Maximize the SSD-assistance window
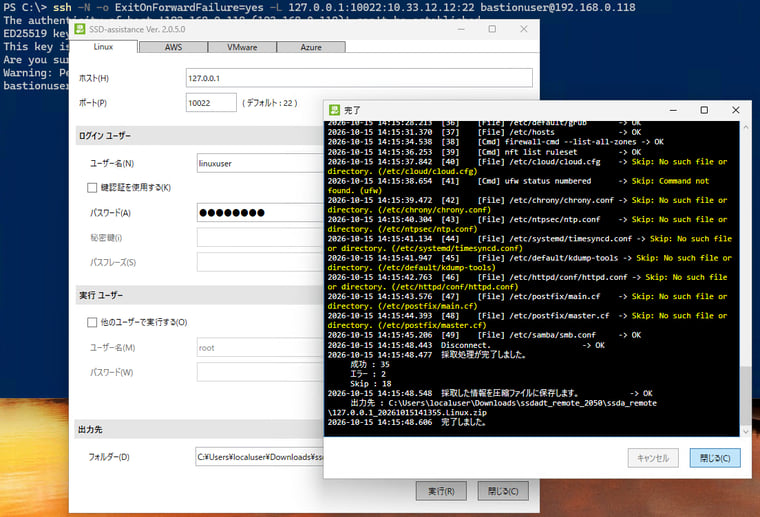The width and height of the screenshot is (760, 517). [x=492, y=29]
